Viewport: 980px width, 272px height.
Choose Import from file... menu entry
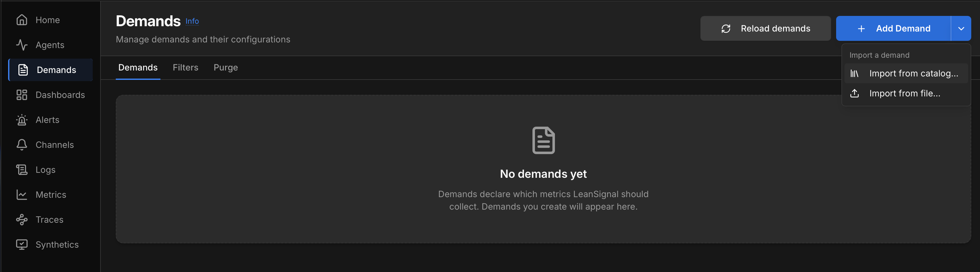pos(906,93)
